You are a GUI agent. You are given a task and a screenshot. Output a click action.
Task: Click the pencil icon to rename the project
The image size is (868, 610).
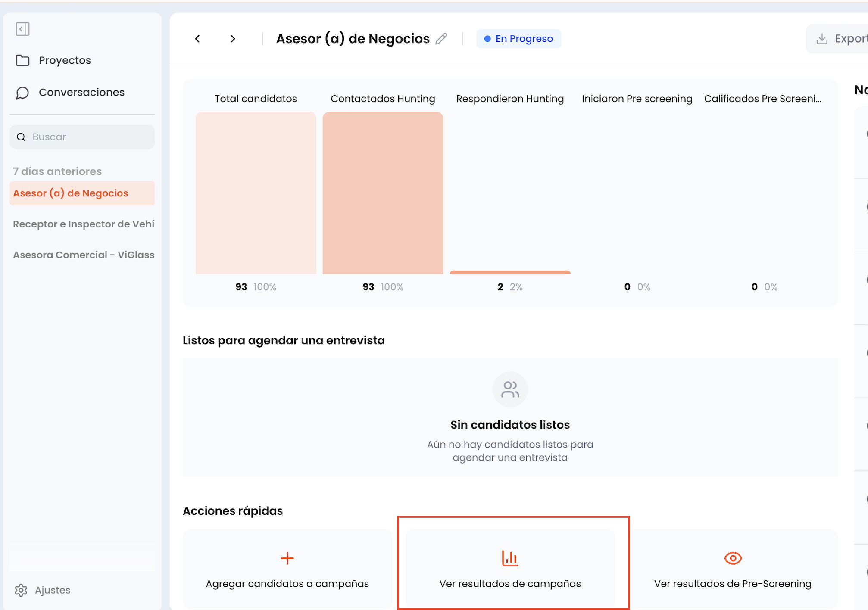pyautogui.click(x=441, y=39)
